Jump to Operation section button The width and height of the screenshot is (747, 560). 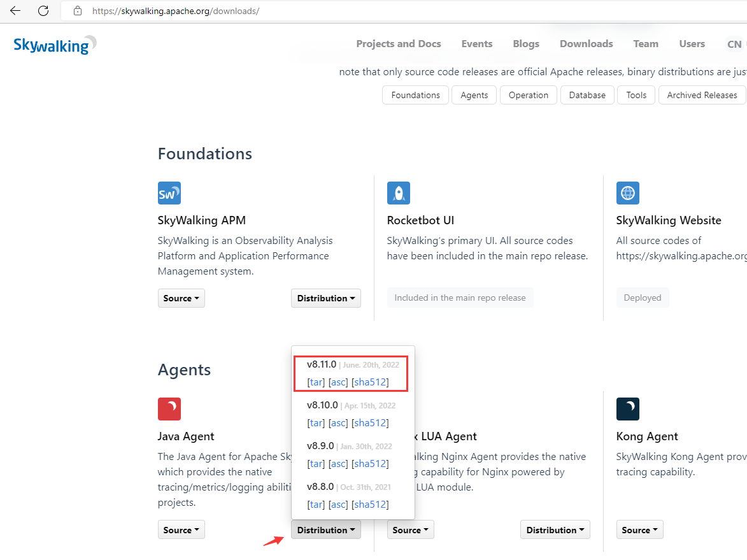[529, 95]
